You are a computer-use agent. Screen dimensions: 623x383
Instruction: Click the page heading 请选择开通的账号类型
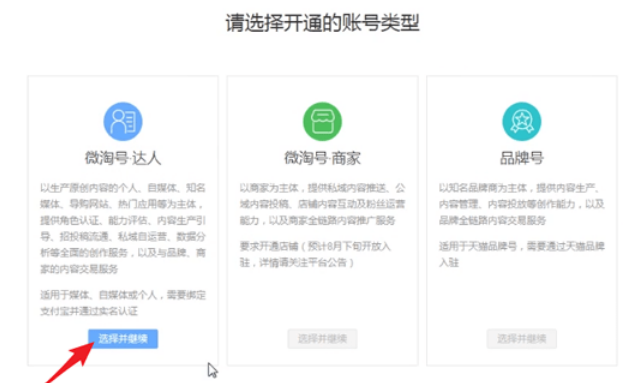click(x=322, y=23)
